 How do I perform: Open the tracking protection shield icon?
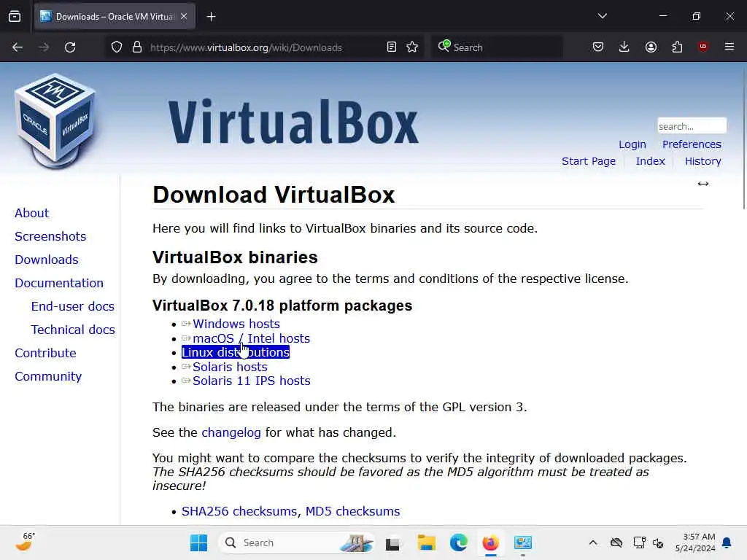[117, 47]
